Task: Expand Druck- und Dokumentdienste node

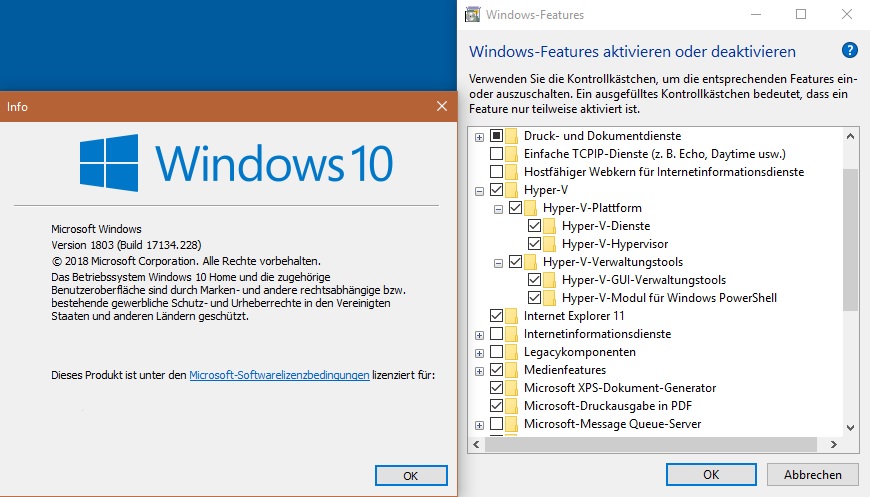Action: (x=479, y=137)
